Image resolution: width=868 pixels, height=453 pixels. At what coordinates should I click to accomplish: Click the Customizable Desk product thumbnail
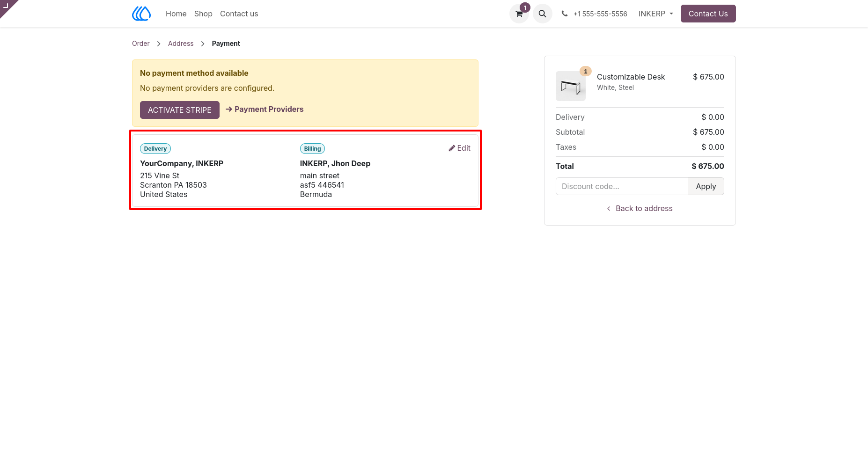(571, 86)
